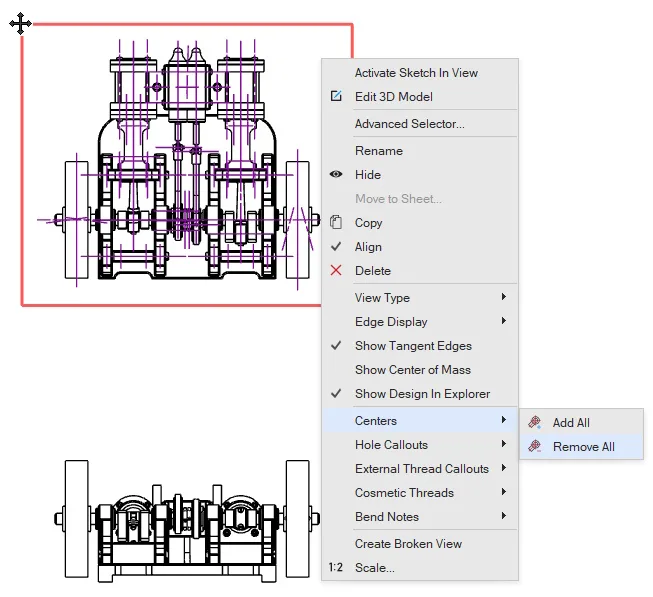Select Scale... menu entry

pos(420,568)
